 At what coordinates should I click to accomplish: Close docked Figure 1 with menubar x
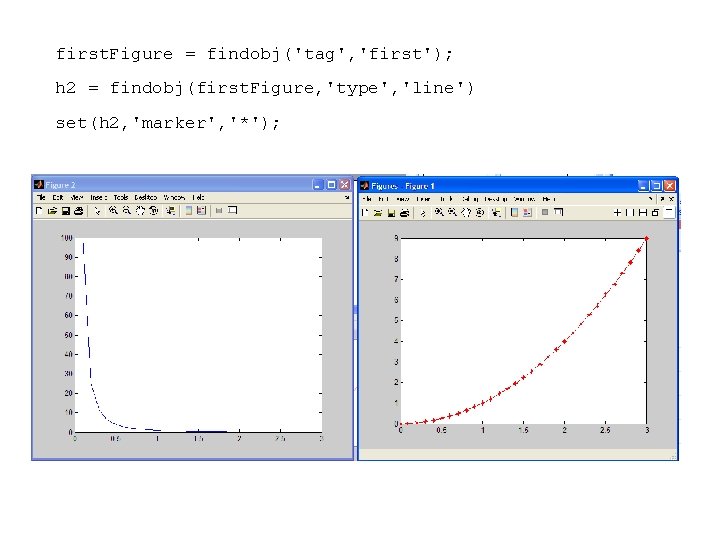click(671, 199)
